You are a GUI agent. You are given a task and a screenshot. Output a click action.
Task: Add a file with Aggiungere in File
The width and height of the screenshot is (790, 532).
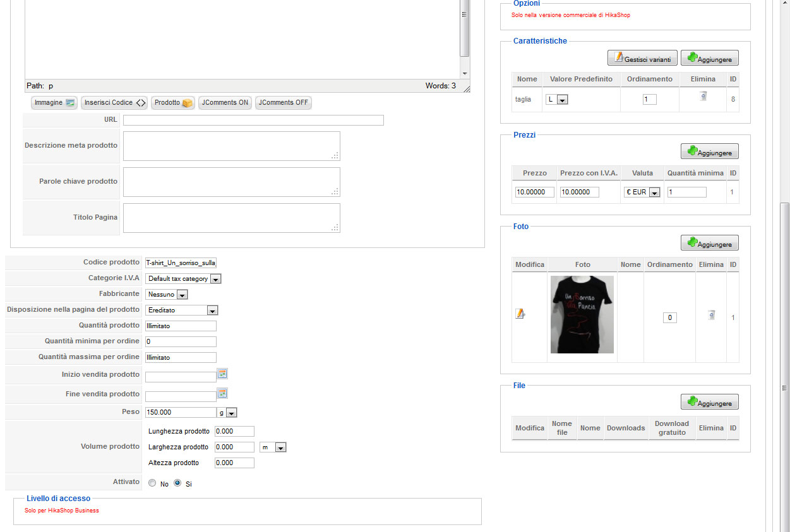(x=709, y=402)
